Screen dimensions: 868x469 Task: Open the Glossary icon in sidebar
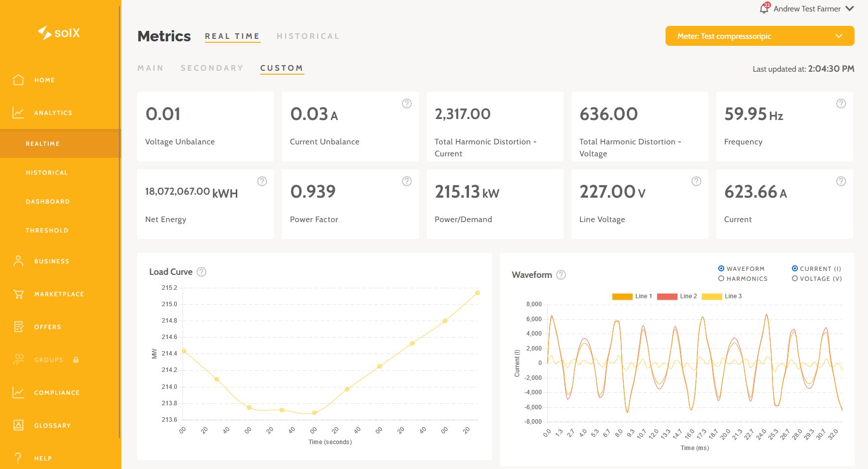[18, 425]
